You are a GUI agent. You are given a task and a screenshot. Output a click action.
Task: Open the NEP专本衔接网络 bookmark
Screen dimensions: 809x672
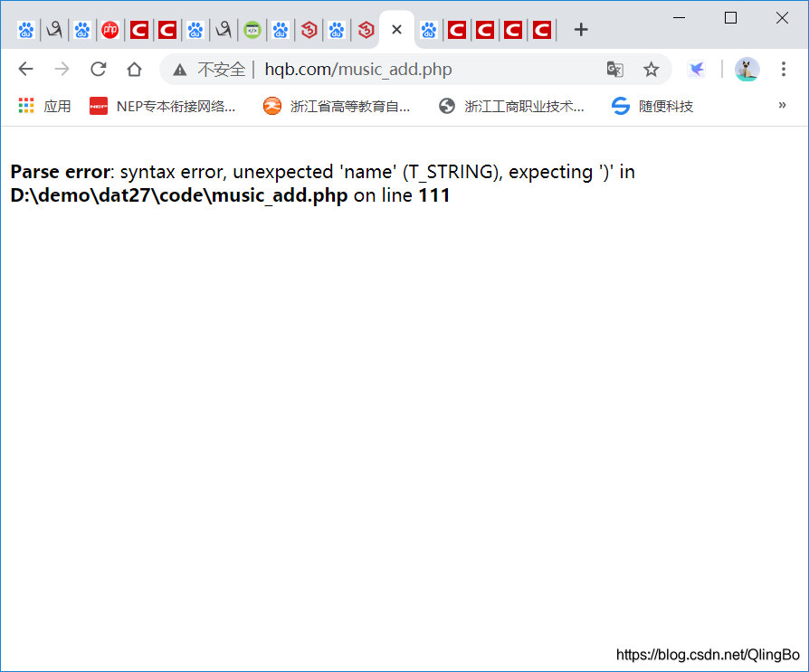pyautogui.click(x=163, y=106)
